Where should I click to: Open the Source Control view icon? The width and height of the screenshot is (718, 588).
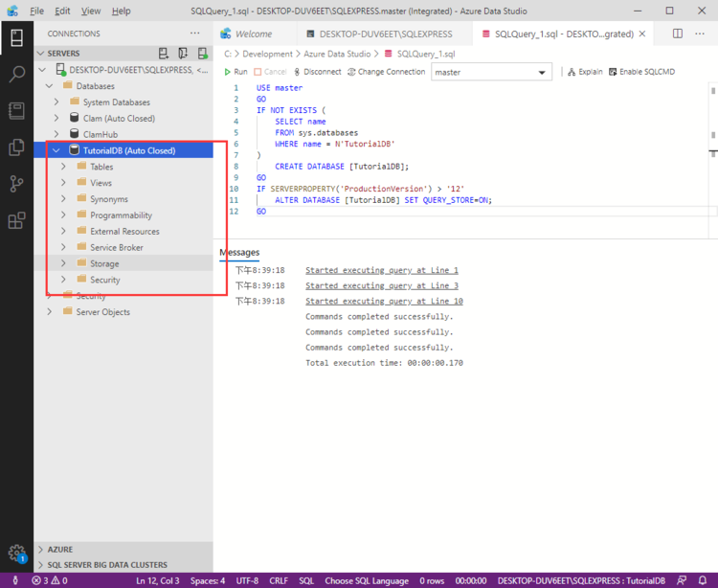[16, 184]
